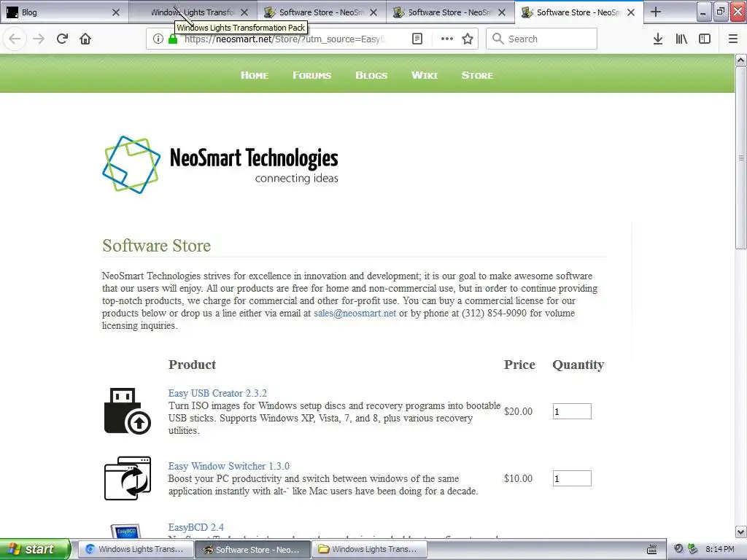Click the Software Store heading
The width and height of the screenshot is (747, 560).
pyautogui.click(x=156, y=246)
